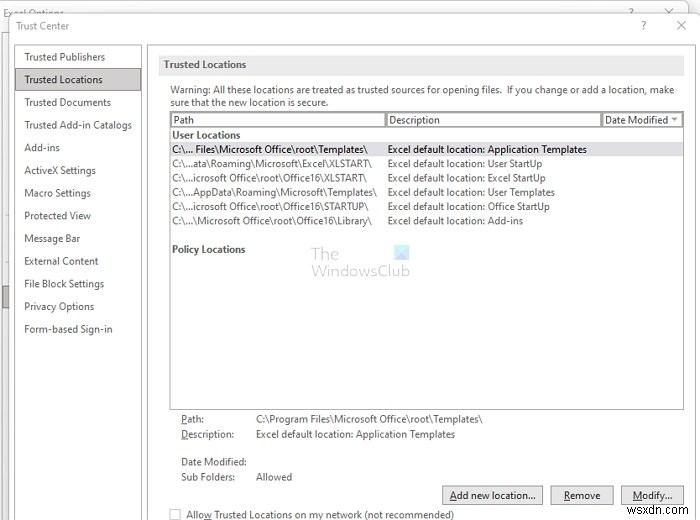Sort by the Description column header

(x=493, y=120)
